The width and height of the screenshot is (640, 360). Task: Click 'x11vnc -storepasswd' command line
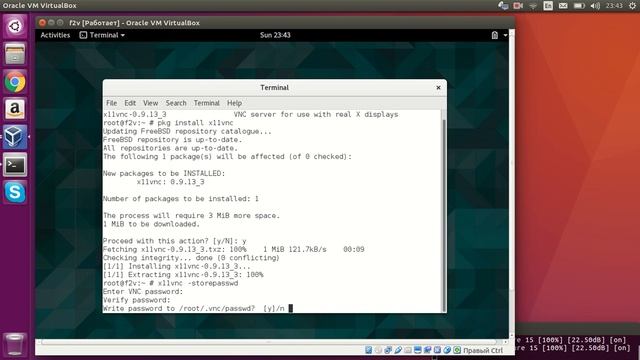click(171, 283)
